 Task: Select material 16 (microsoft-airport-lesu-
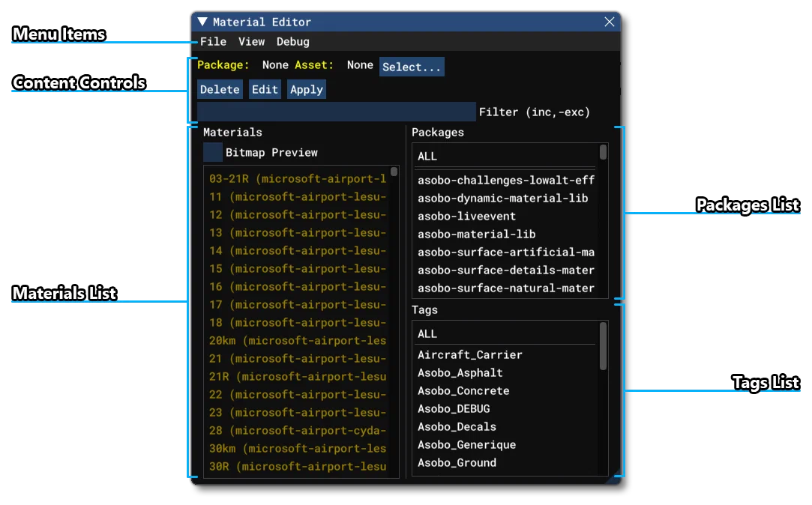(298, 287)
